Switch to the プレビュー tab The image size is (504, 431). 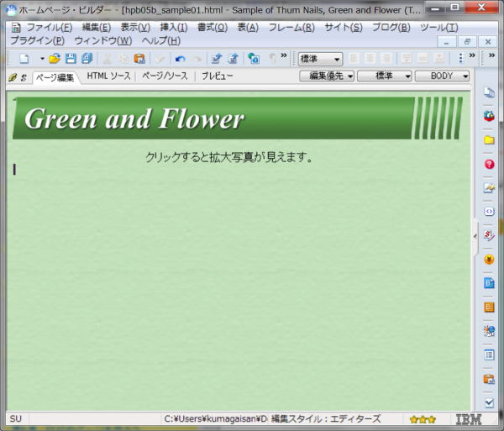[217, 76]
